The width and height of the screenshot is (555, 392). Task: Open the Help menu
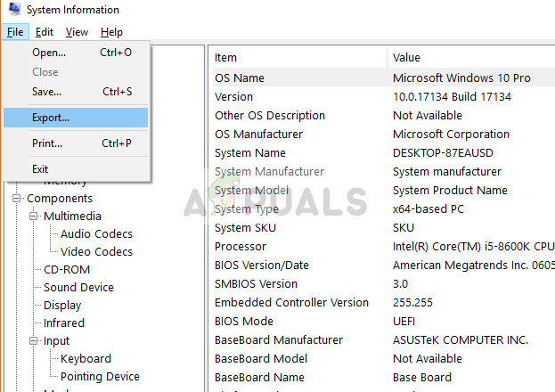coord(111,32)
